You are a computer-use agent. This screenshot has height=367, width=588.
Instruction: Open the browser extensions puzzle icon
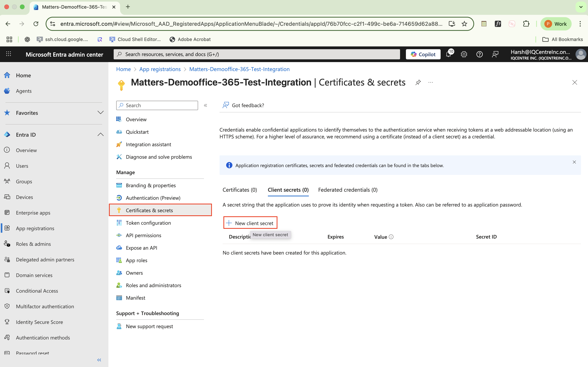point(526,24)
